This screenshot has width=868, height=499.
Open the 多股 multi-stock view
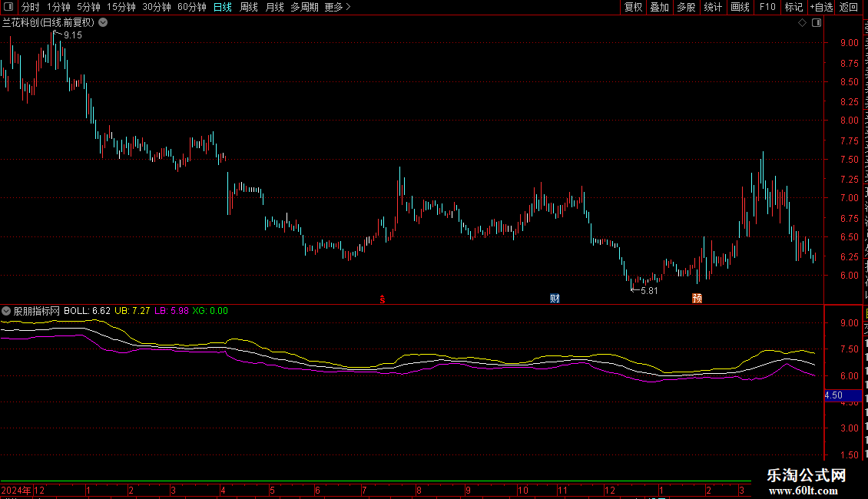coord(687,7)
